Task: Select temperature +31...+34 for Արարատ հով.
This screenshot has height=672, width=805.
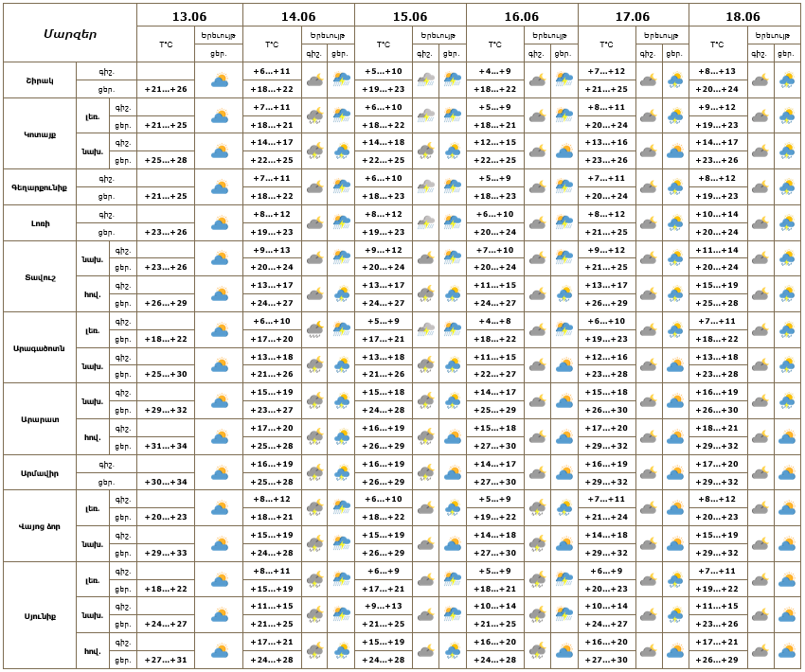Action: click(x=166, y=446)
